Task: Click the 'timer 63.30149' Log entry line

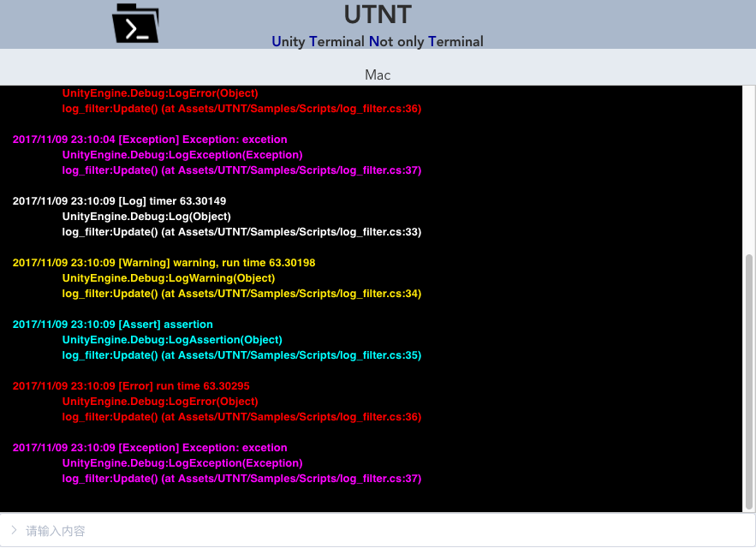Action: click(120, 201)
